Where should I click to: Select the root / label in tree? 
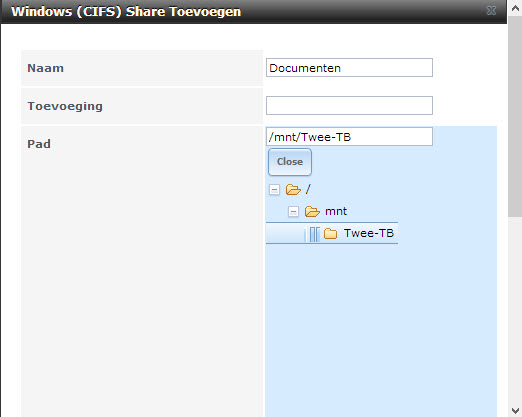pyautogui.click(x=308, y=189)
